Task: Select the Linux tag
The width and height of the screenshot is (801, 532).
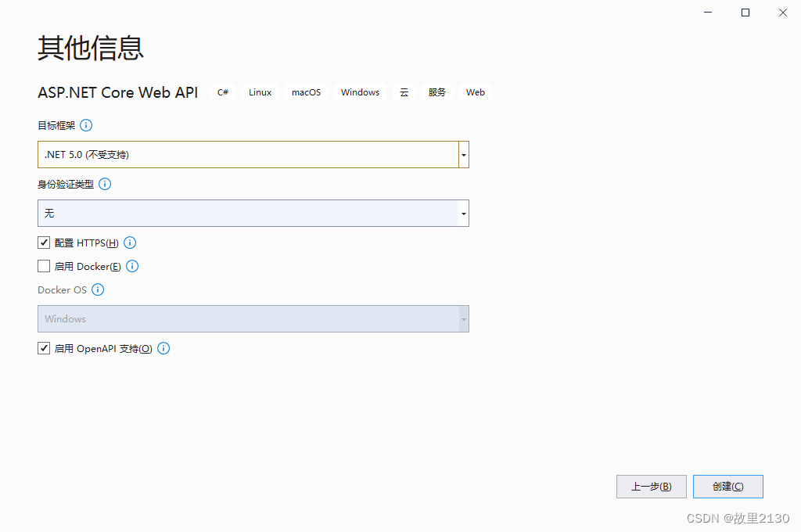Action: pos(259,92)
